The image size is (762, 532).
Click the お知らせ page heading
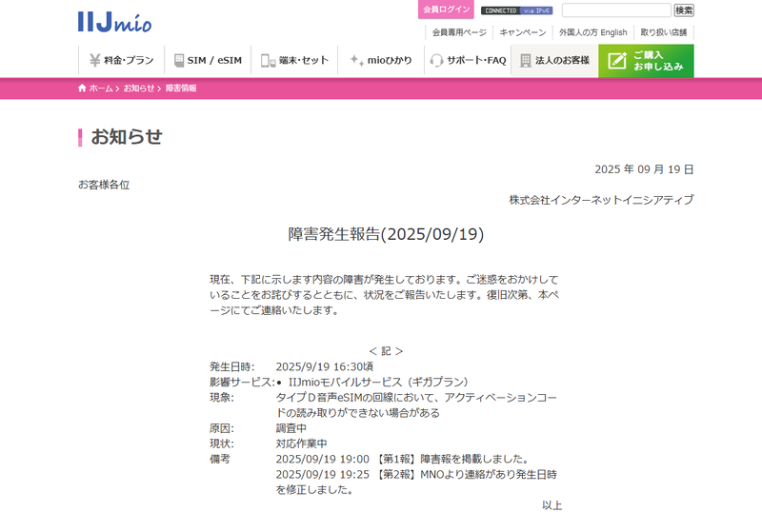(127, 137)
